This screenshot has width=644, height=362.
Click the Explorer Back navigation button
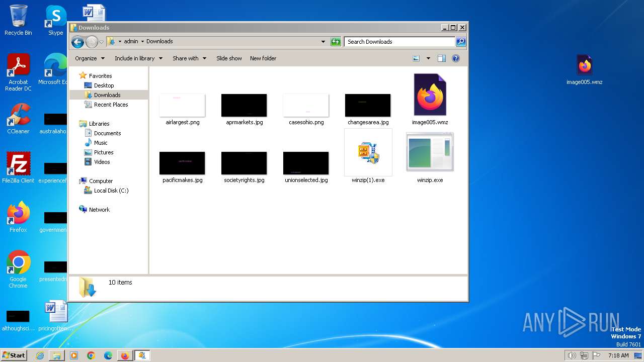(77, 42)
